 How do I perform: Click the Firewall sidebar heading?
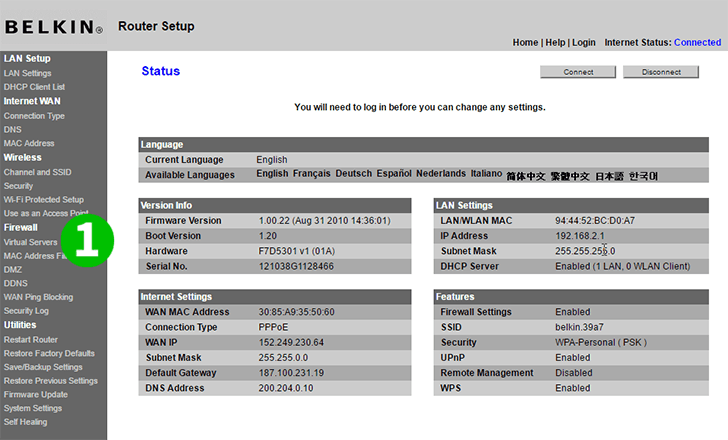pyautogui.click(x=20, y=227)
